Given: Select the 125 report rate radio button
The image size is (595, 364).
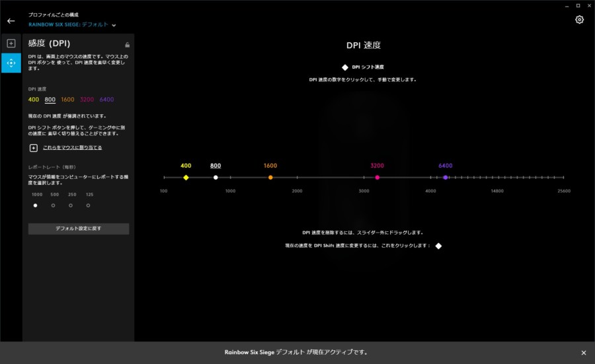Looking at the screenshot, I should point(88,205).
